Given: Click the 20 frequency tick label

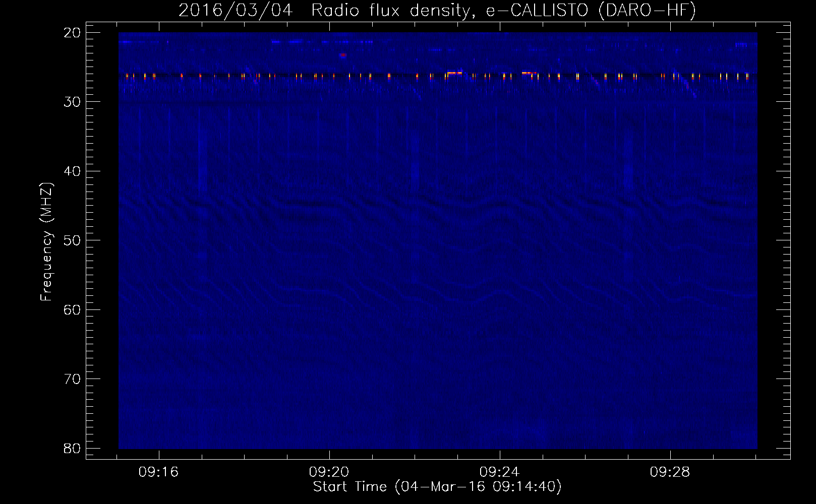Looking at the screenshot, I should (73, 33).
